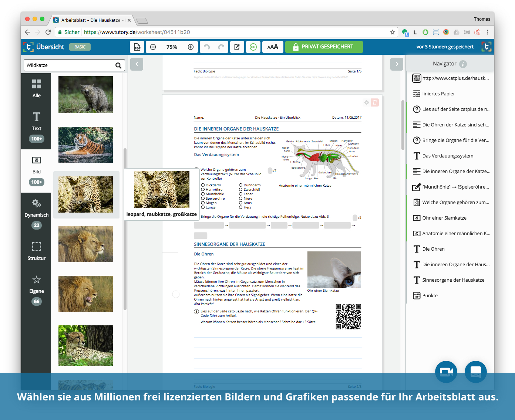Select 'Anatomie einer männlichen K...' item
515x420 pixels.
point(451,233)
